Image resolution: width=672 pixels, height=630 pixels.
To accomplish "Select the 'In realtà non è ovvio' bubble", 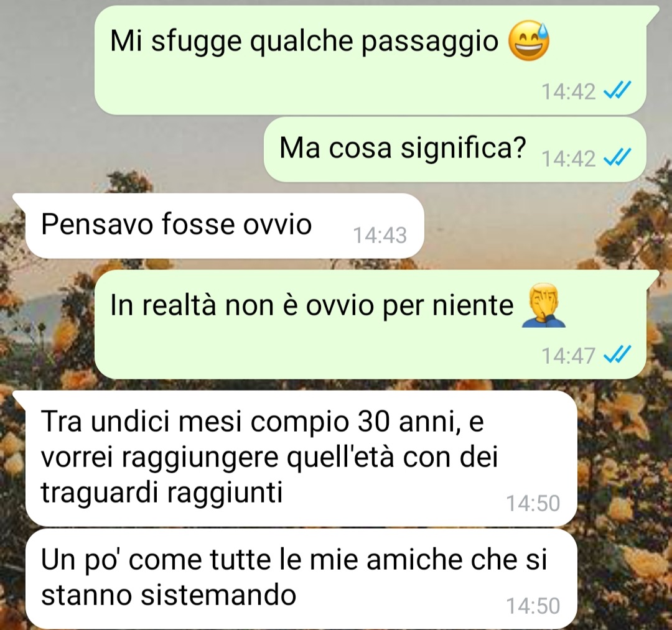I will [371, 324].
